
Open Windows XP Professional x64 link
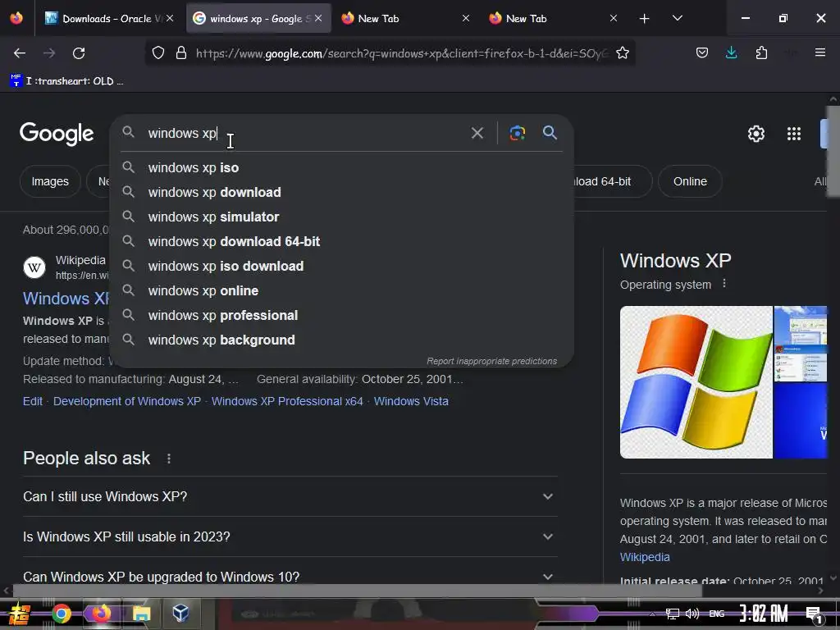(287, 401)
